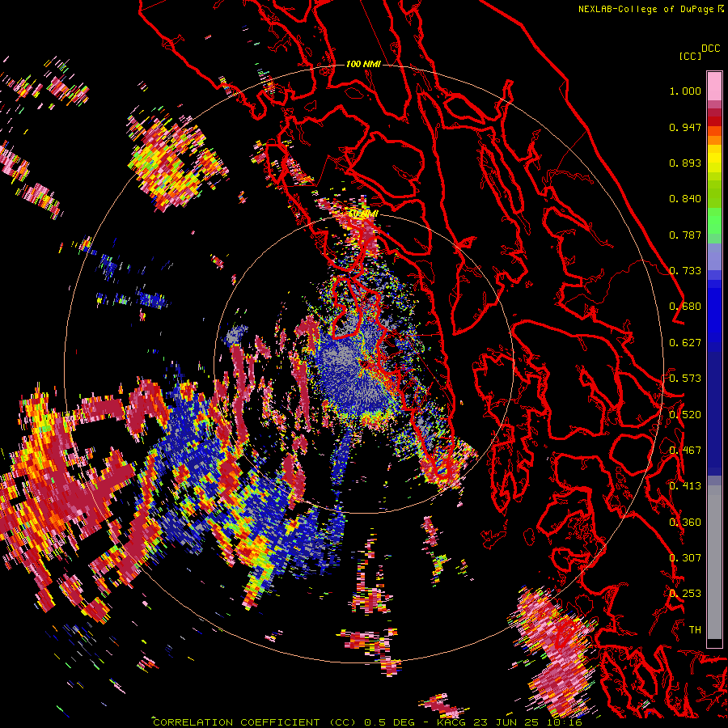Click the NEXLAB-College of DuPage credit text
Image resolution: width=728 pixels, height=728 pixels.
pos(647,9)
